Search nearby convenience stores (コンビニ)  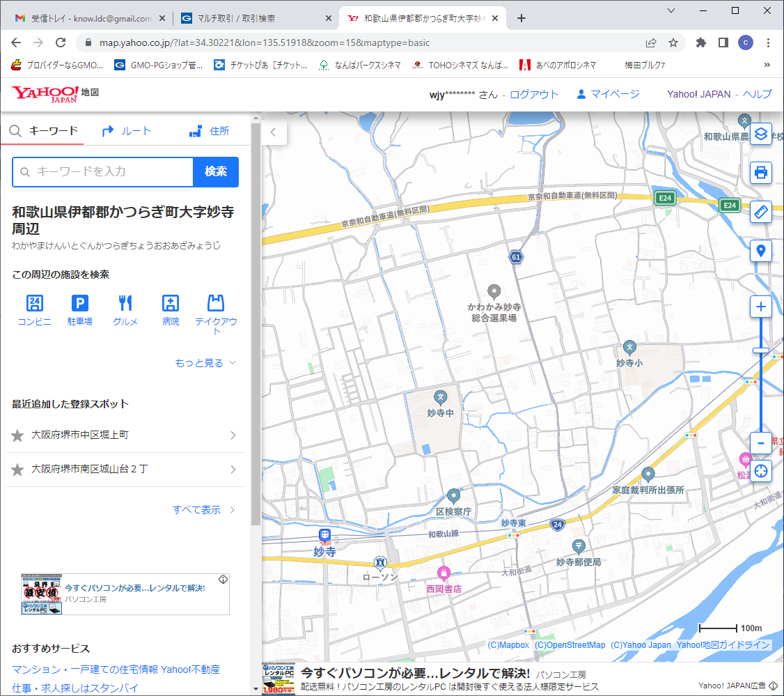tap(34, 310)
